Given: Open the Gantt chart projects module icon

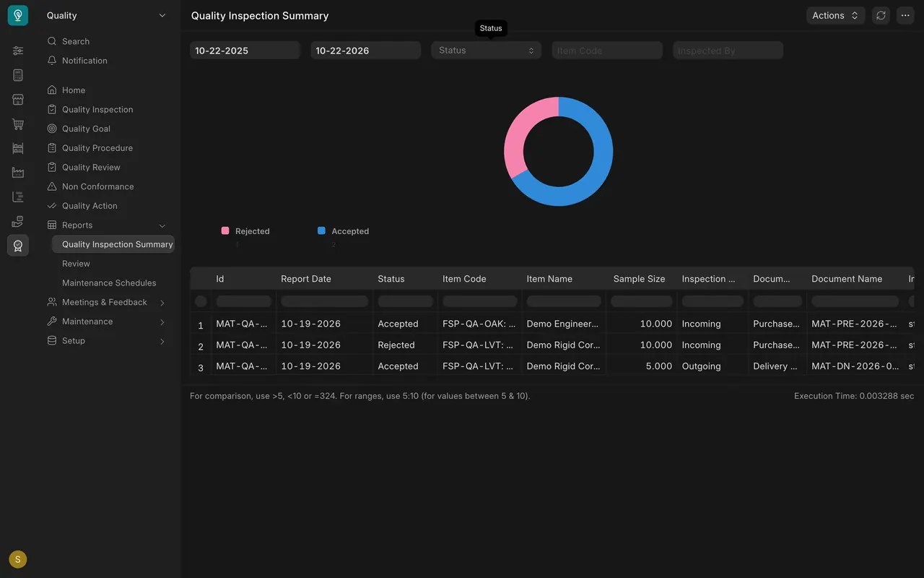Looking at the screenshot, I should 18,197.
